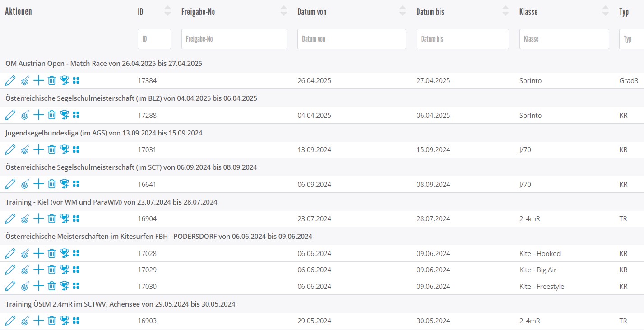644x330 pixels.
Task: Click the plus add icon for ID 17031
Action: coord(39,149)
